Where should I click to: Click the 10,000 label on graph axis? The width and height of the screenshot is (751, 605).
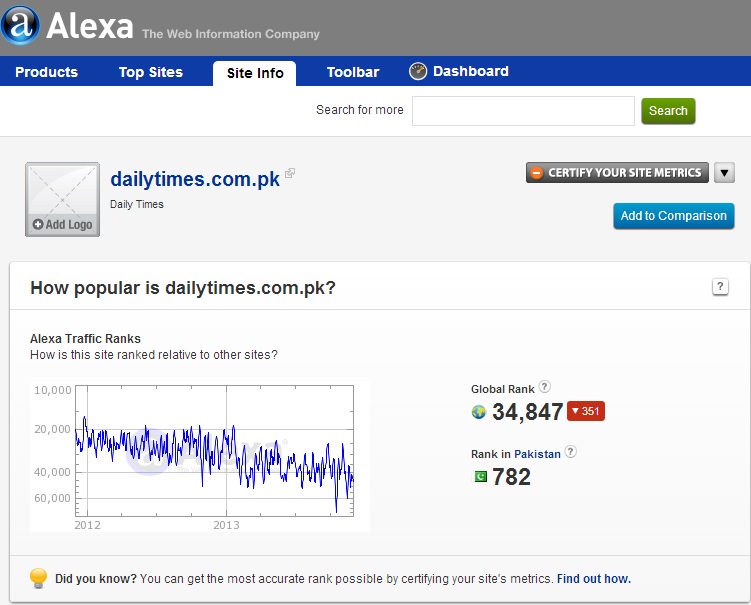(53, 390)
